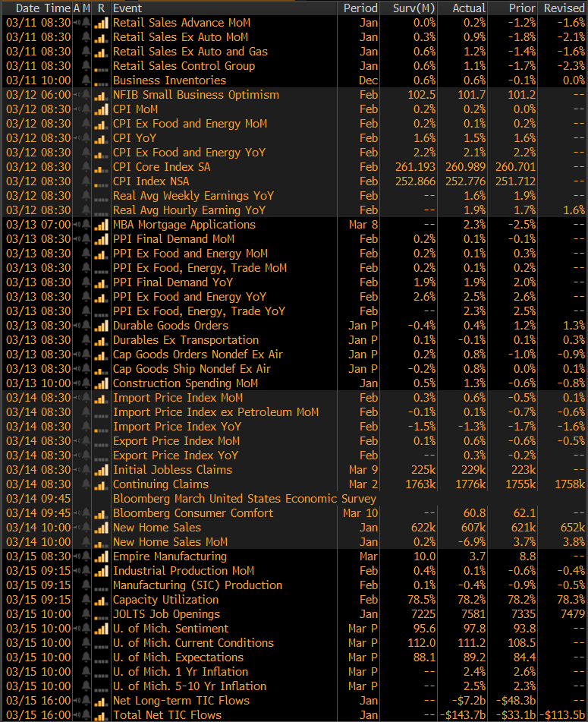Click the speaker icon on Total Net TIC Flows
Screen dimensions: 588x722
[x=77, y=715]
